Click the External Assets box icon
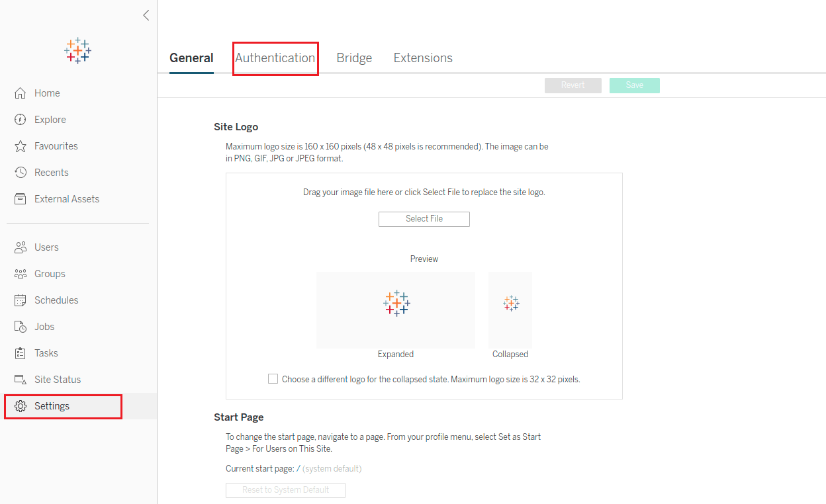The image size is (826, 504). coord(21,199)
